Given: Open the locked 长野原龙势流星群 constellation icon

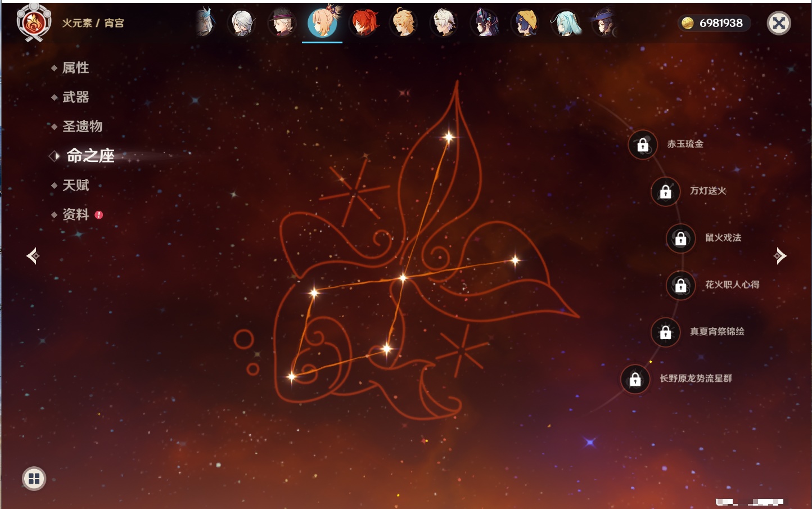Looking at the screenshot, I should (x=635, y=379).
